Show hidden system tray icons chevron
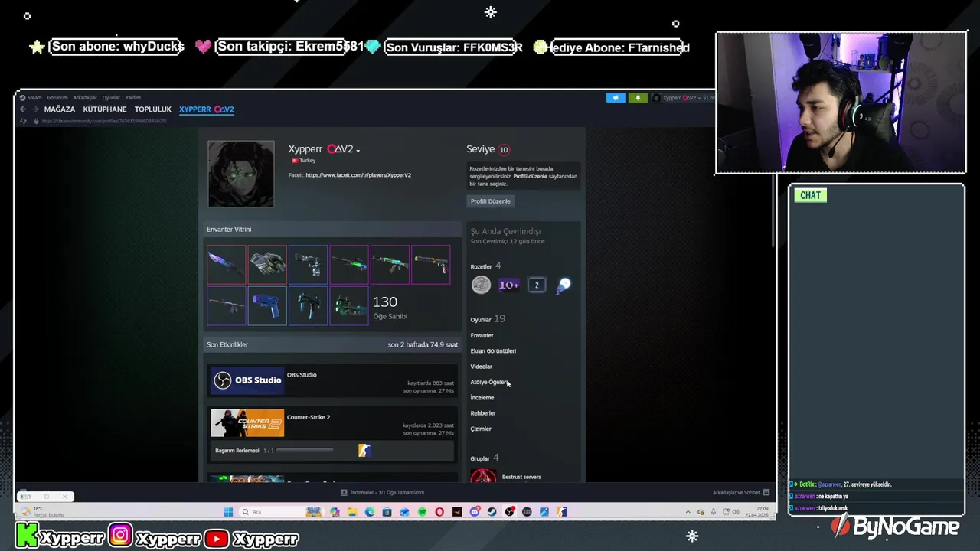 click(x=688, y=512)
